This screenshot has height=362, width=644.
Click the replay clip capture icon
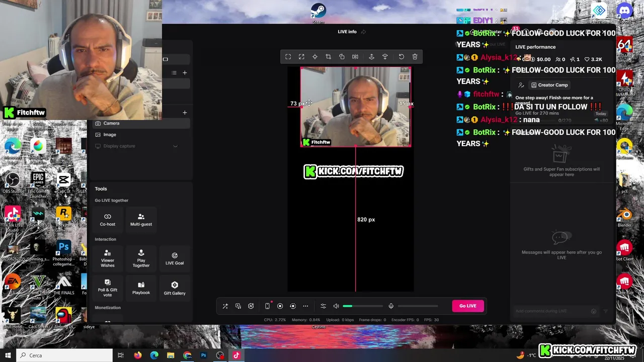pyautogui.click(x=293, y=306)
